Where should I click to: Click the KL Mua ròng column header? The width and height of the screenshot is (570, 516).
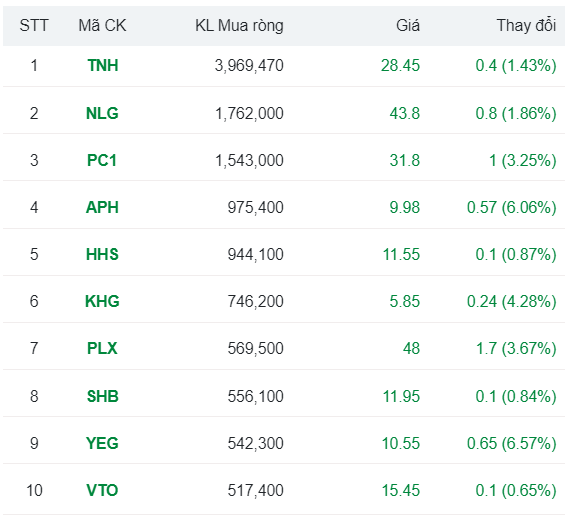[x=239, y=26]
